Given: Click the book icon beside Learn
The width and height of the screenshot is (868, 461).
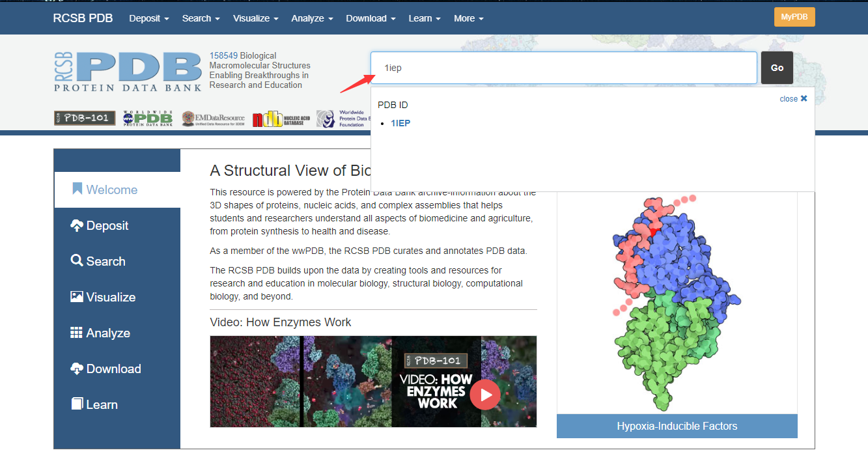Looking at the screenshot, I should [x=77, y=404].
